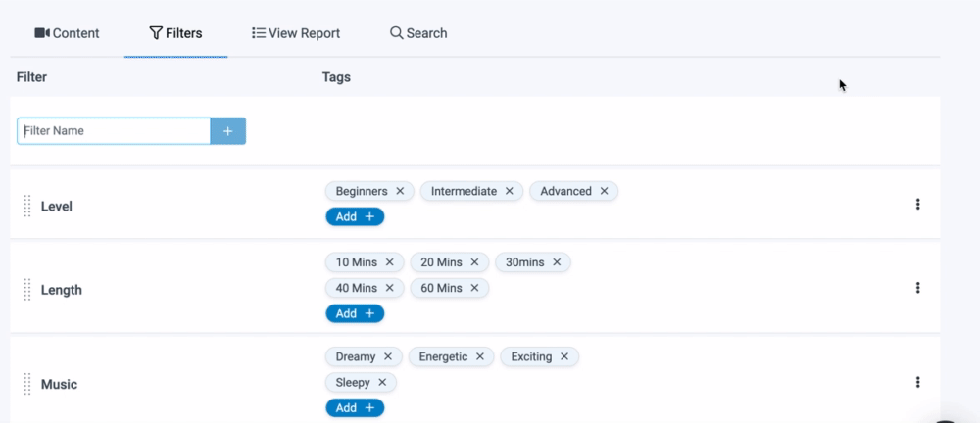Remove the 10 Mins tag
Viewport: 980px width, 423px height.
389,262
